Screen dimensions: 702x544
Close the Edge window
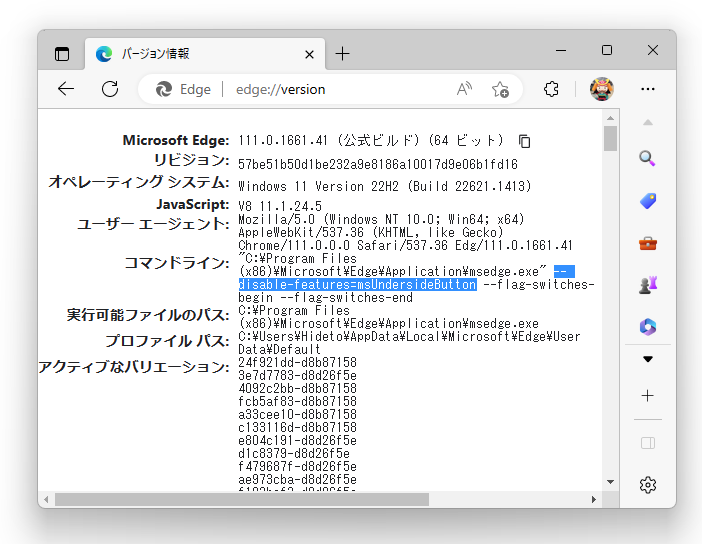[x=653, y=50]
